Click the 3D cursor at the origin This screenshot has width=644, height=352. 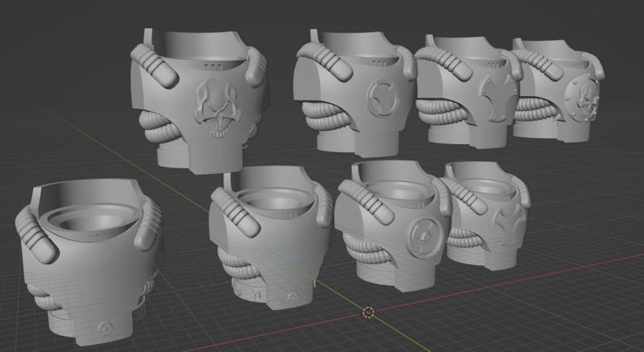(369, 313)
